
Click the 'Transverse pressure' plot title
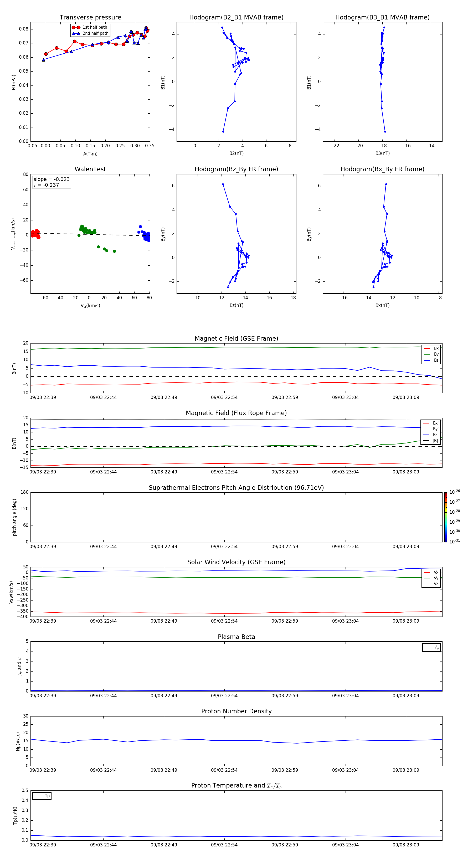pyautogui.click(x=90, y=18)
